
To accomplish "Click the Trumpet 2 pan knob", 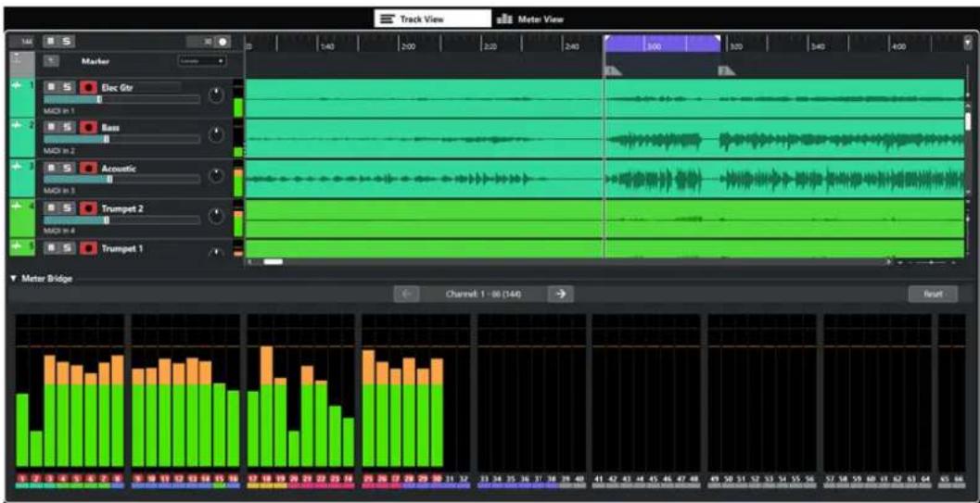I will tap(216, 216).
